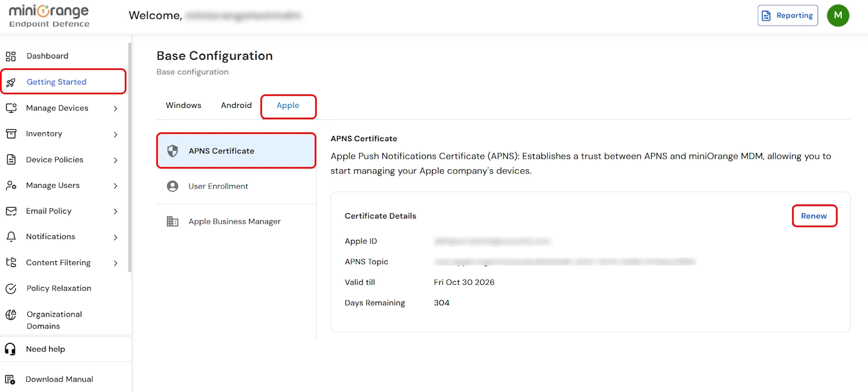Click the Reporting document icon
The width and height of the screenshot is (868, 392).
[766, 16]
